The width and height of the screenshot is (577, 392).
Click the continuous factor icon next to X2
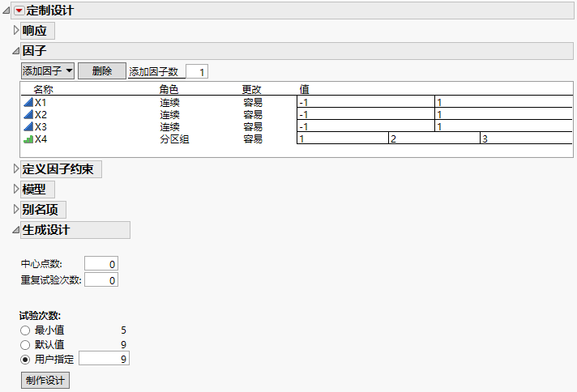pos(28,114)
